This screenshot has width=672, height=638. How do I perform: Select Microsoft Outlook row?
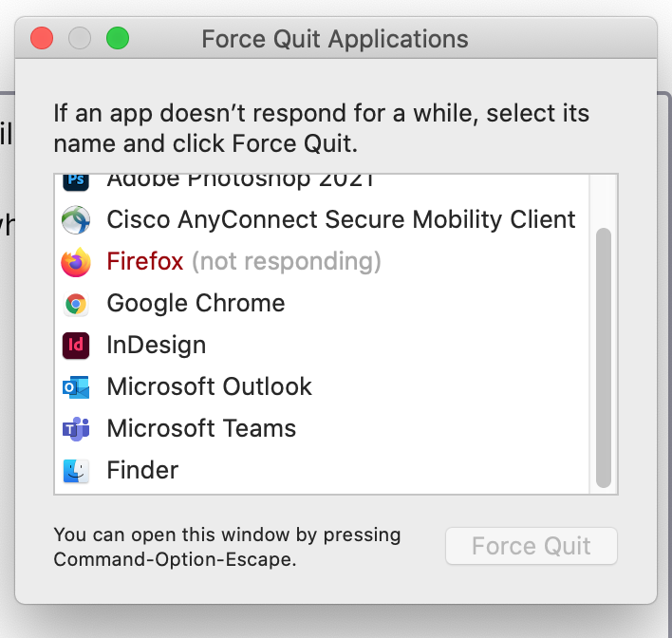322,386
